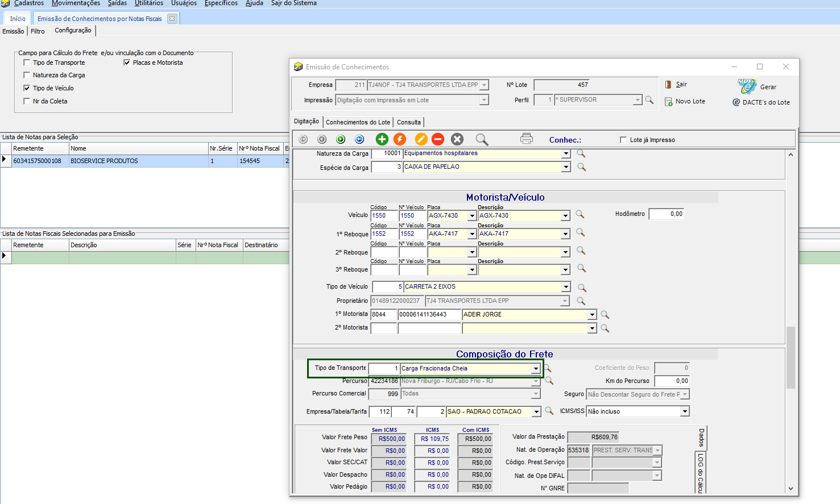
Task: Click the red minus delete icon
Action: (x=438, y=139)
